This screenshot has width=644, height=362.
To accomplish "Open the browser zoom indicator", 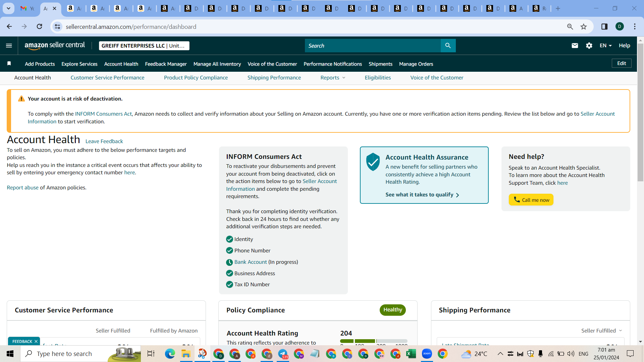I will (x=570, y=26).
